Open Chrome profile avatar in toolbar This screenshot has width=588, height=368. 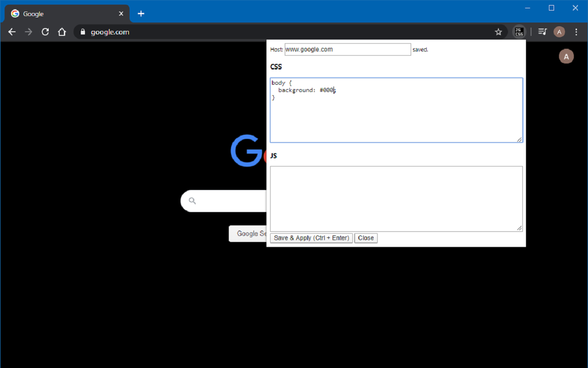[x=559, y=32]
